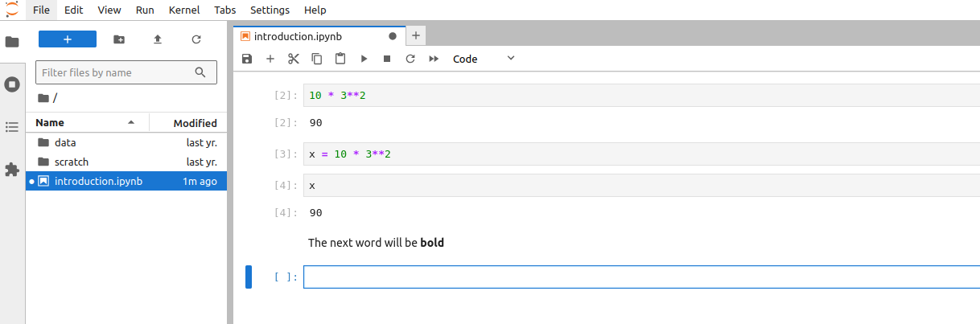Show the Table of Contents sidebar panel
This screenshot has width=980, height=324.
12,127
